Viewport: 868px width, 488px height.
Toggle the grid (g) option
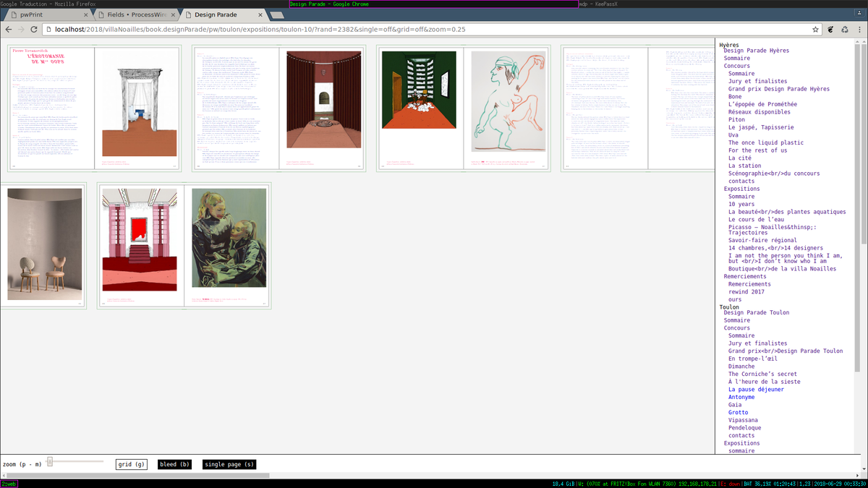[x=131, y=464]
